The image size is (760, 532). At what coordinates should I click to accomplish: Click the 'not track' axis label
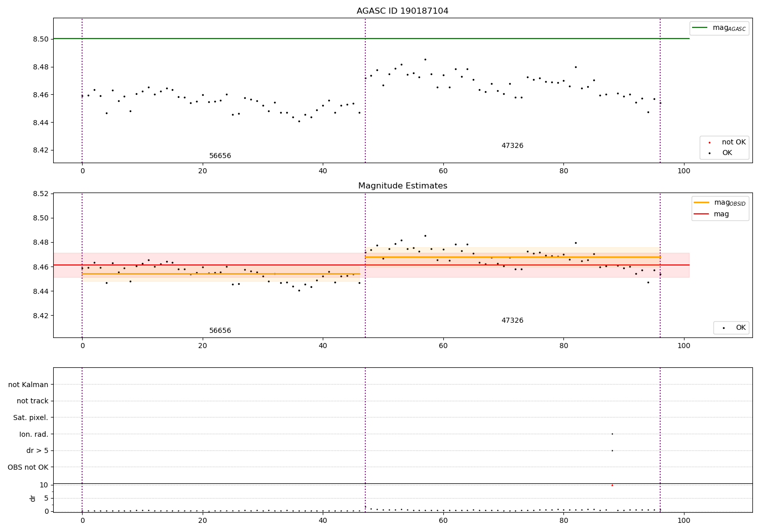tap(32, 401)
